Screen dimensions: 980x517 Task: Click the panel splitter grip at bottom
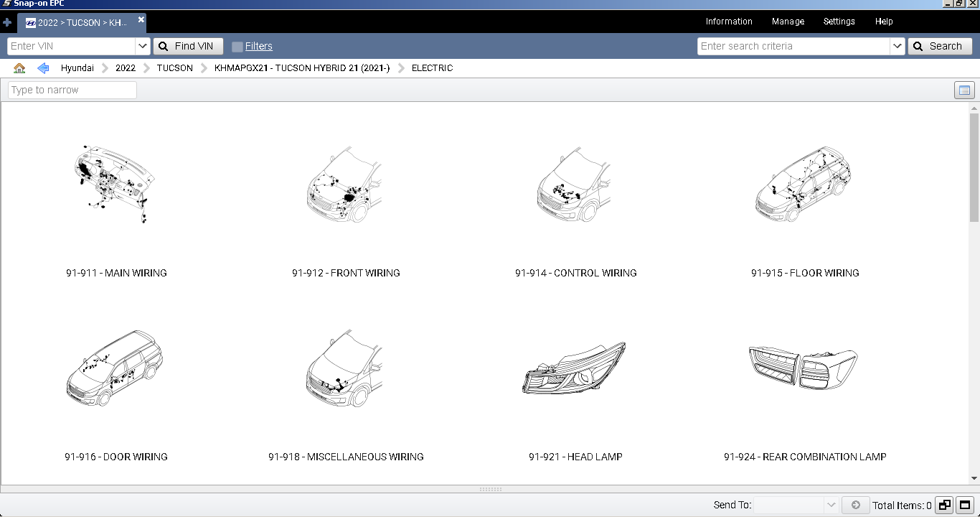[x=490, y=489]
